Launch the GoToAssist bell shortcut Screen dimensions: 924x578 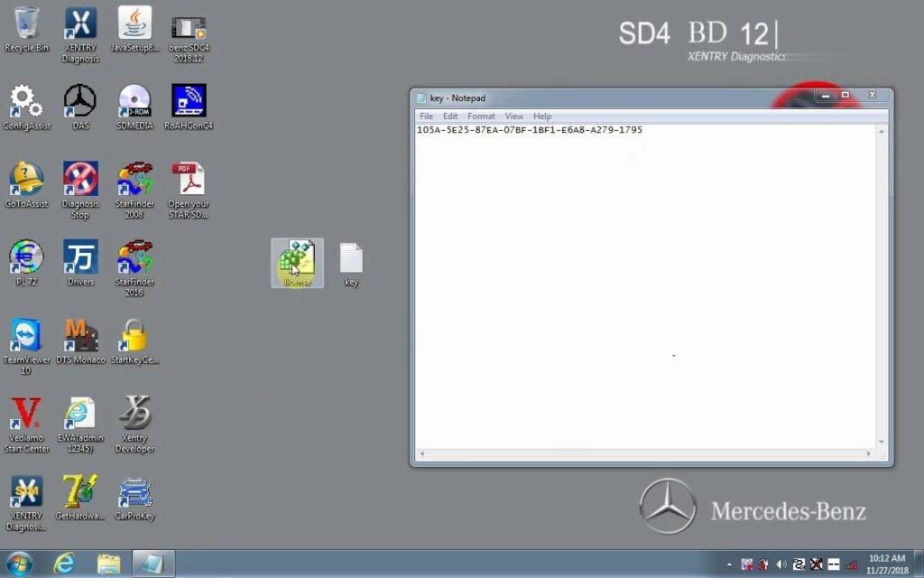coord(26,185)
